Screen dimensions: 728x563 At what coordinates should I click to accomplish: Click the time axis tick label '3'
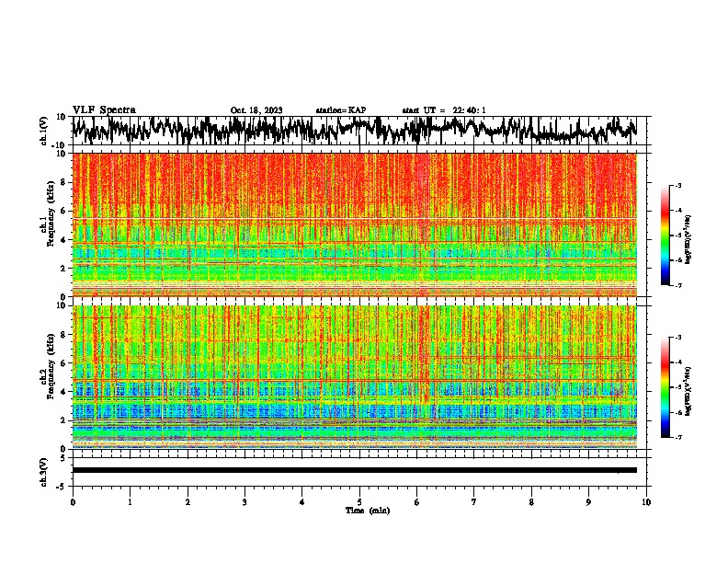click(x=245, y=502)
